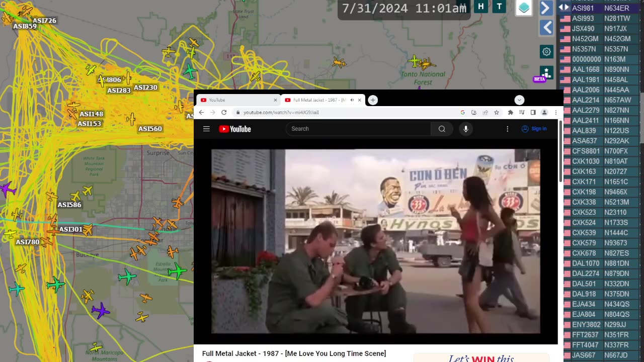Open a new browser tab
Image resolution: width=644 pixels, height=362 pixels.
point(373,100)
